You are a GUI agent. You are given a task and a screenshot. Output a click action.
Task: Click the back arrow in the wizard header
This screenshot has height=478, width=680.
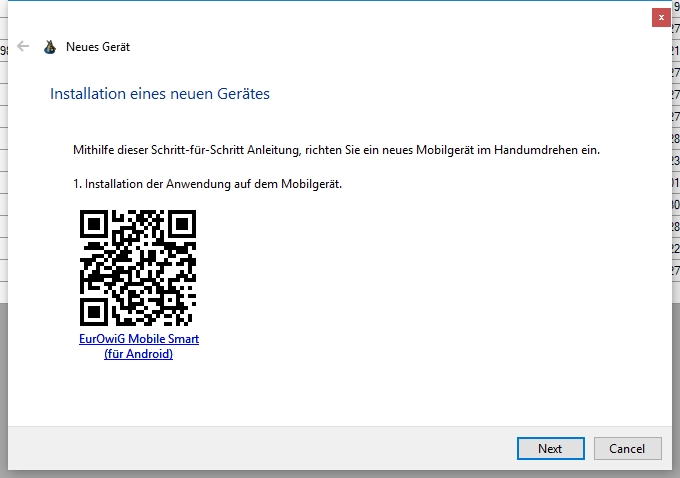(23, 46)
